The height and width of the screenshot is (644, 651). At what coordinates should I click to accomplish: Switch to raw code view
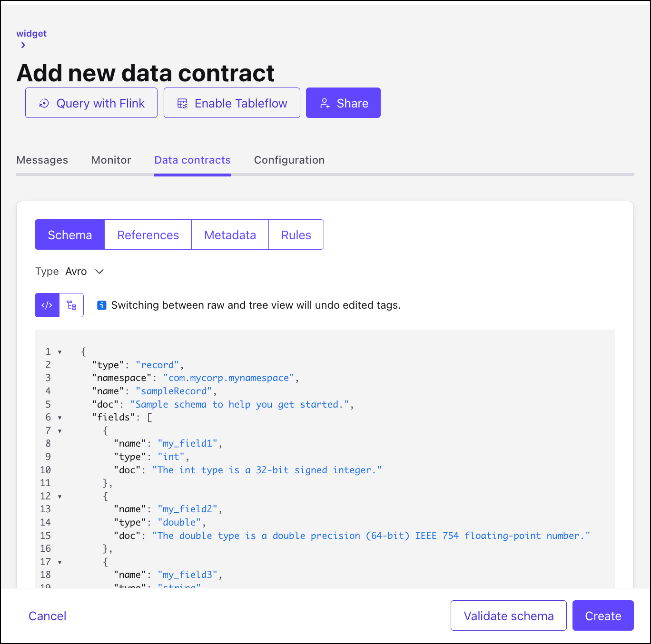coord(47,305)
